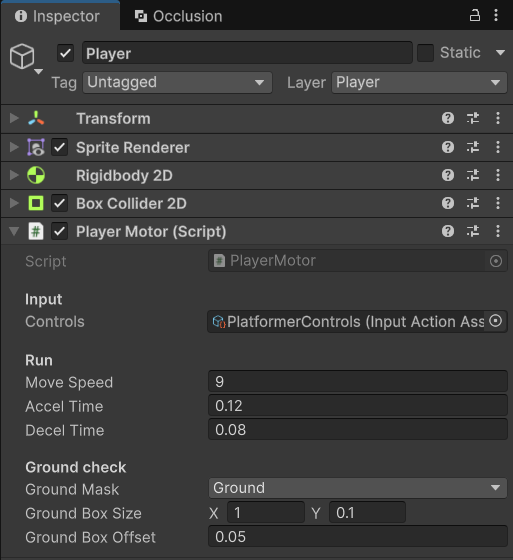Viewport: 513px width, 560px height.
Task: Click the Controls object picker circle
Action: click(x=495, y=321)
